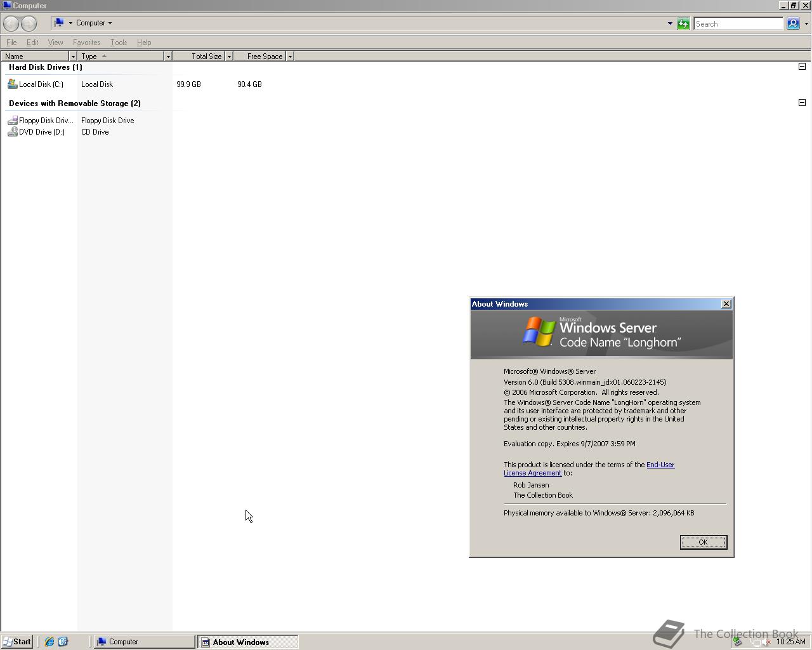Restore down the Computer window
Viewport: 812px width, 650px height.
point(794,5)
